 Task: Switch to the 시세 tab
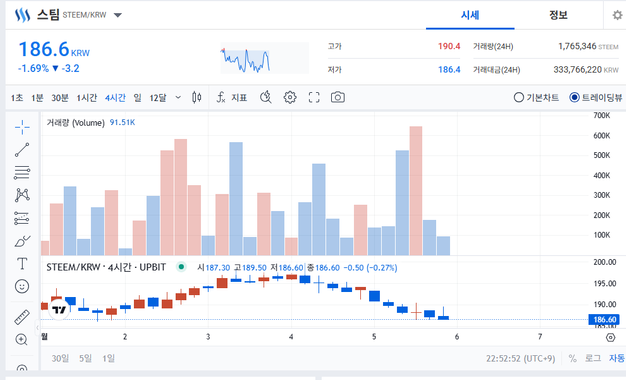[470, 15]
